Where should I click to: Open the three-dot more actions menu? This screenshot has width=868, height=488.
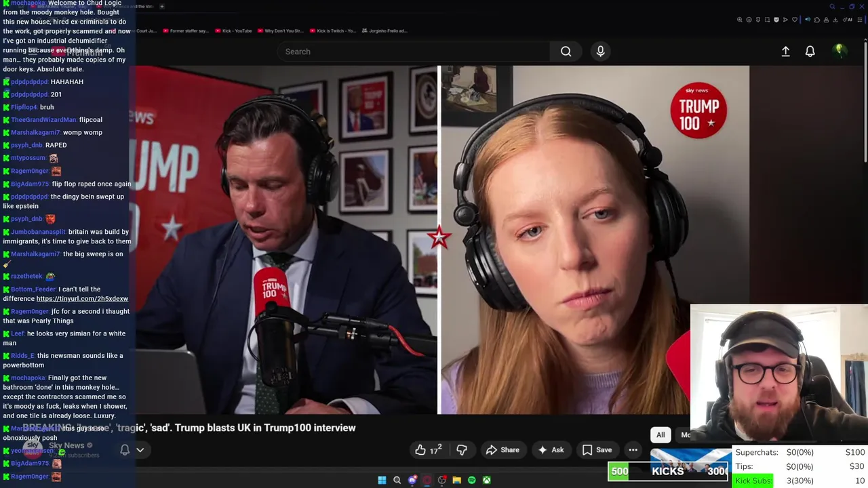633,450
